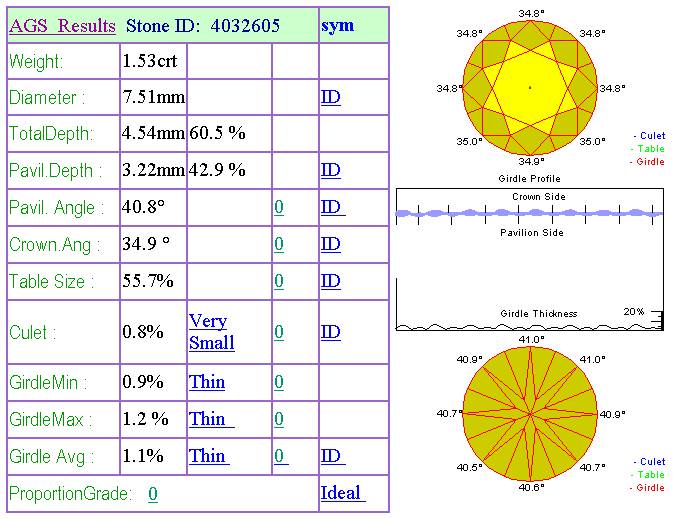Image resolution: width=674 pixels, height=519 pixels.
Task: Click the 40.5° pavilion diagram label
Action: 469,467
